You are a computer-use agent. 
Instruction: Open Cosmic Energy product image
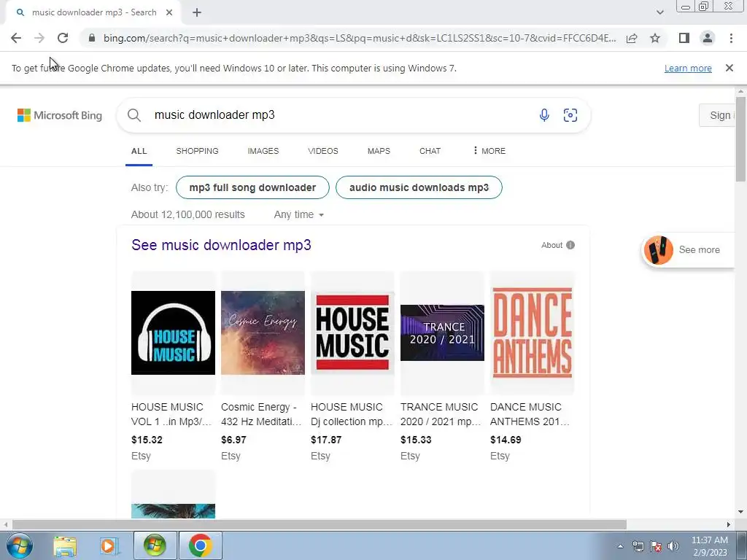tap(263, 332)
